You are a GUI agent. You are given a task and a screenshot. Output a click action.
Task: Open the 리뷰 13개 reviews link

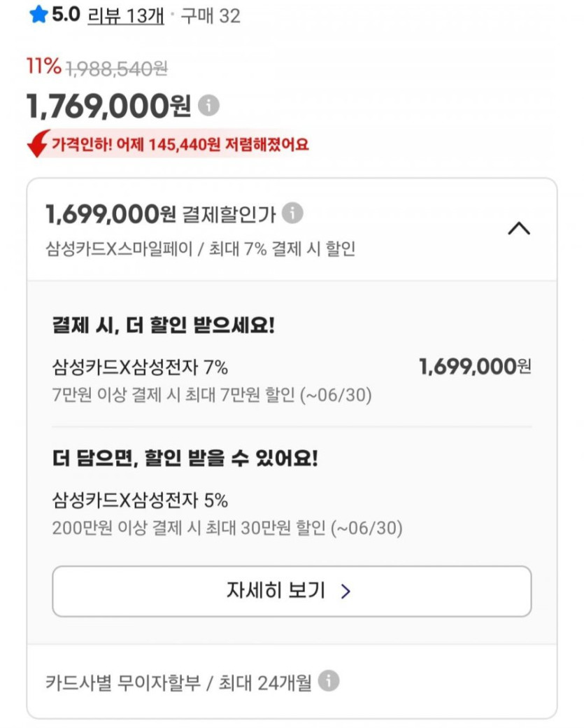[125, 16]
